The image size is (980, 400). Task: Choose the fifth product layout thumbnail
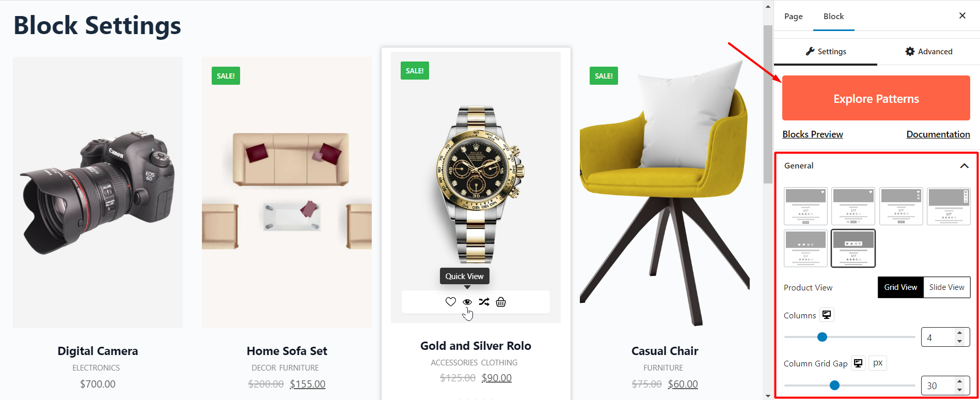point(805,249)
